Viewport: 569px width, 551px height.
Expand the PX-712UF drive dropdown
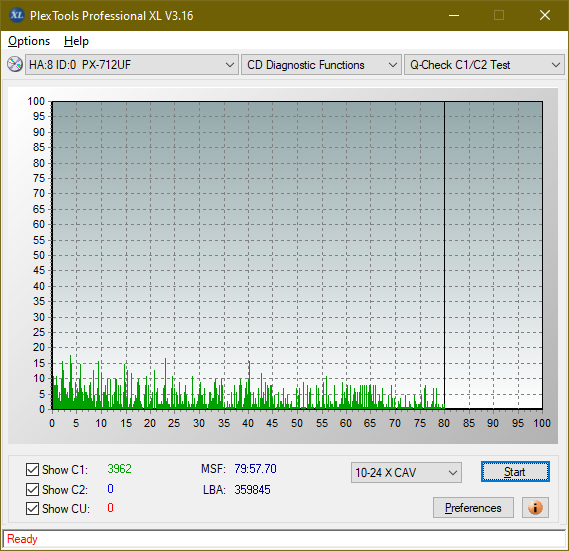point(132,65)
